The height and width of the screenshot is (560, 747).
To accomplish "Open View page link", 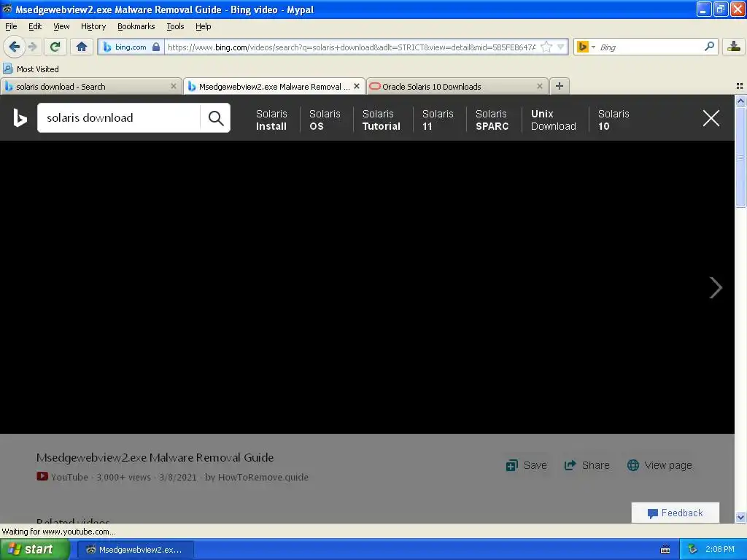I will [659, 465].
